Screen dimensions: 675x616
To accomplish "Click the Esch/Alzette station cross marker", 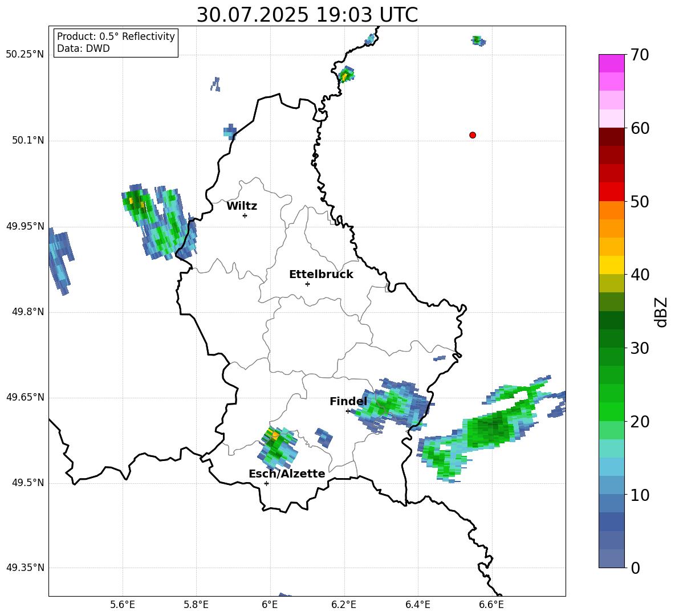I will [266, 483].
